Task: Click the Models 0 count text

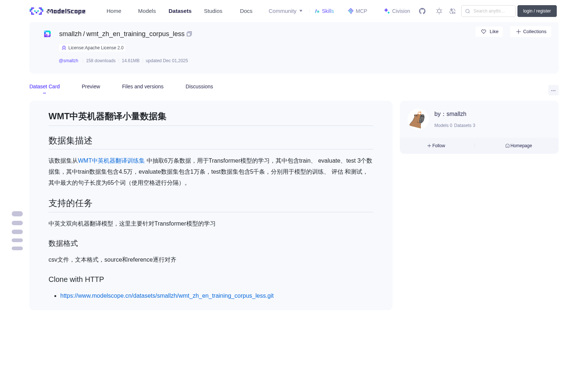Action: (x=443, y=125)
